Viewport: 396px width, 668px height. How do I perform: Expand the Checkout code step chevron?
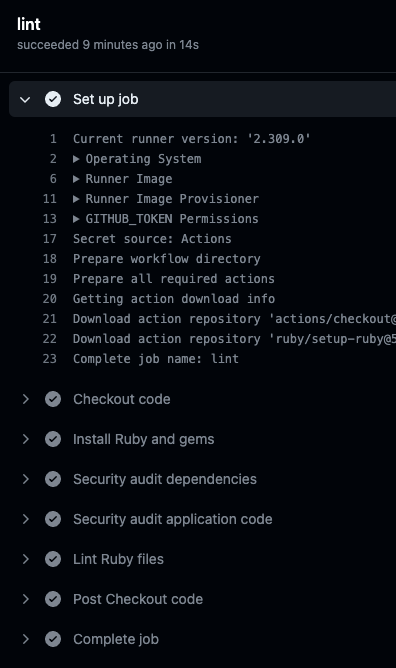[x=26, y=399]
